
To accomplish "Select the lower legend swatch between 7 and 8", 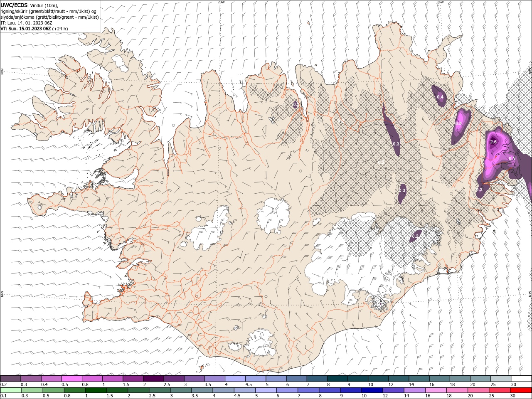I will 308,390.
